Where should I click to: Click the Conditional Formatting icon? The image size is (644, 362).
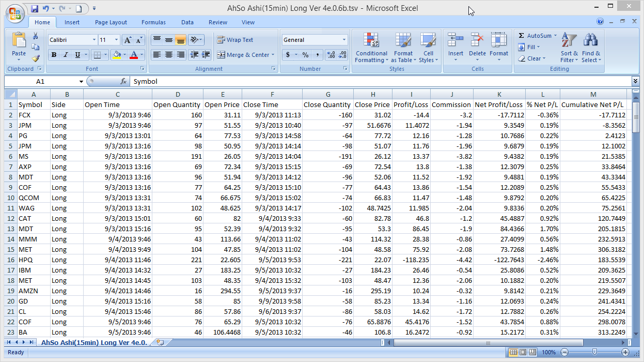point(371,40)
